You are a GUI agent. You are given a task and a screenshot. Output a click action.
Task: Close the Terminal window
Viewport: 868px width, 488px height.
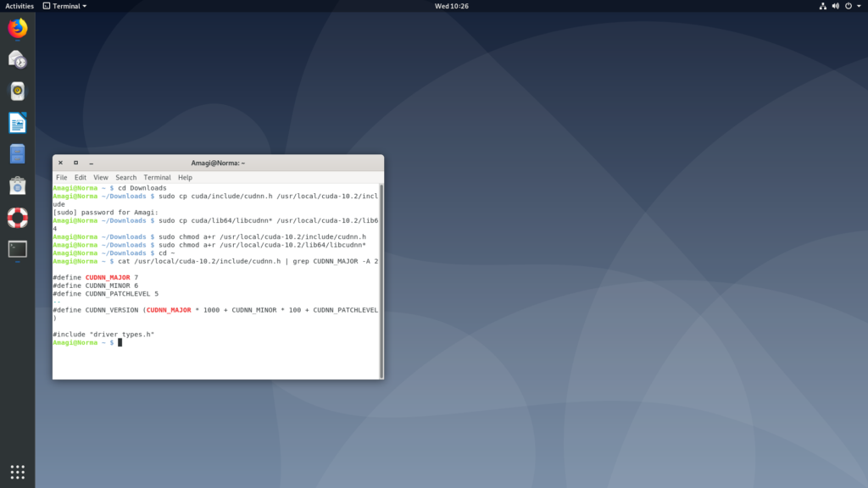61,163
